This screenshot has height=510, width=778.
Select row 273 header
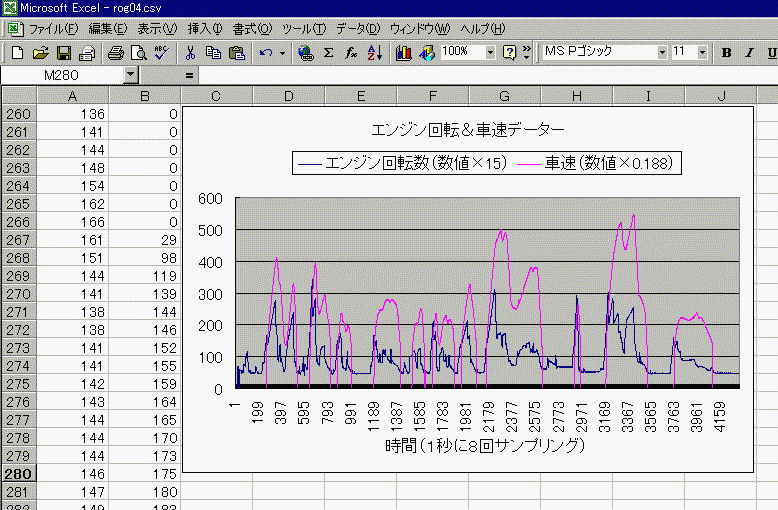19,348
